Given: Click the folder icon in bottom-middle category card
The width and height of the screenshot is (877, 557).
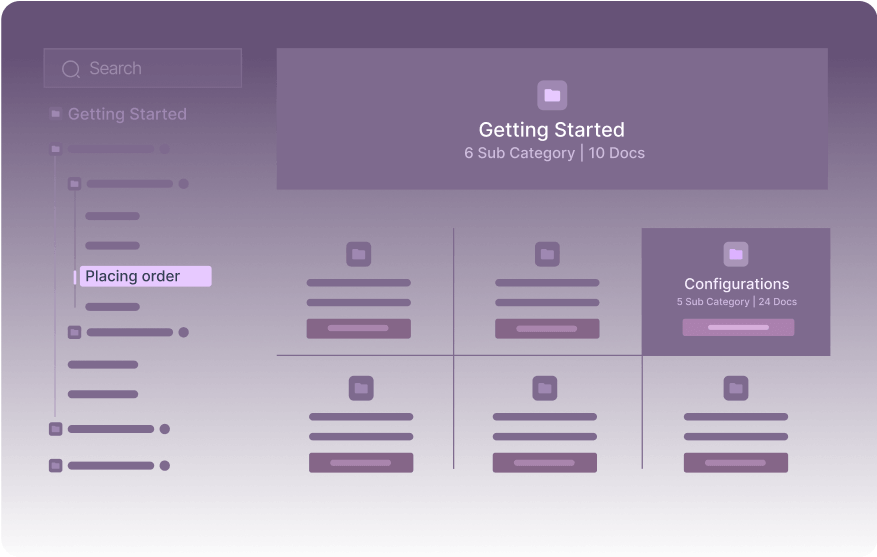Looking at the screenshot, I should pyautogui.click(x=544, y=388).
